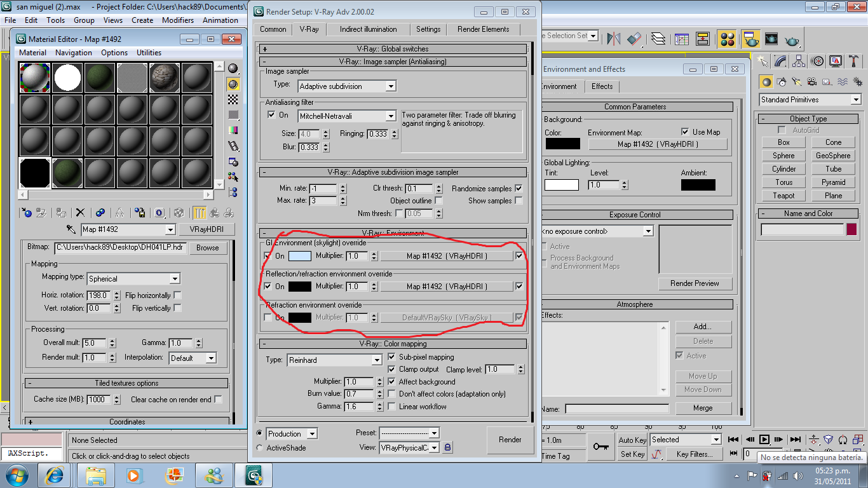
Task: Select the Cameras category icon
Action: (x=813, y=82)
